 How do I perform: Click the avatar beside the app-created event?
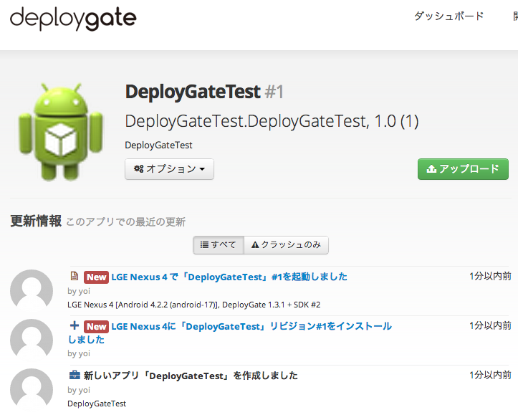click(32, 389)
